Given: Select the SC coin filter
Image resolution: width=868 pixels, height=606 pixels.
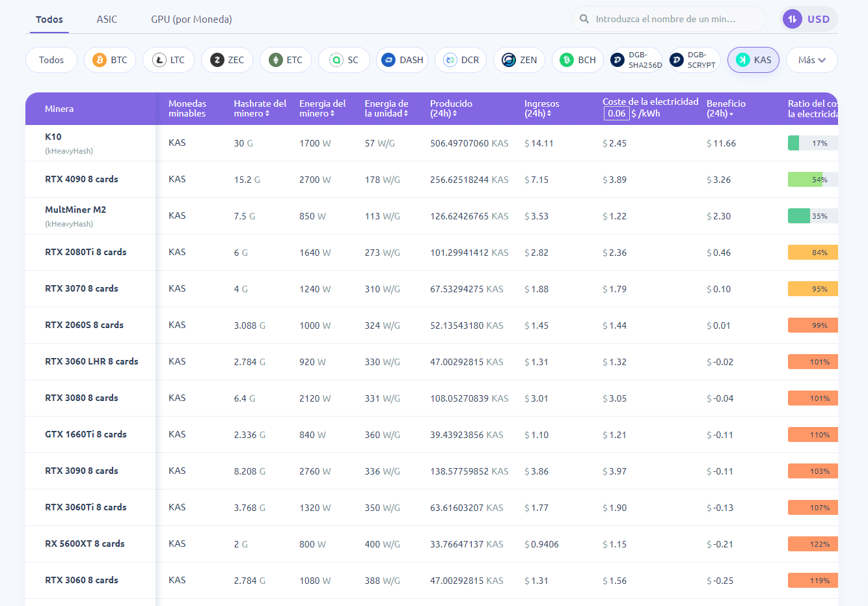Looking at the screenshot, I should (x=344, y=60).
